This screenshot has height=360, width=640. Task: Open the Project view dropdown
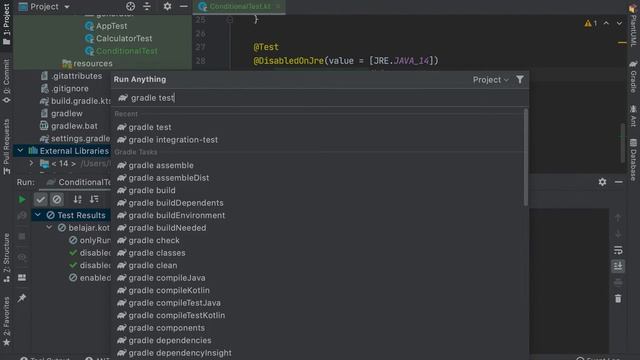pos(45,7)
